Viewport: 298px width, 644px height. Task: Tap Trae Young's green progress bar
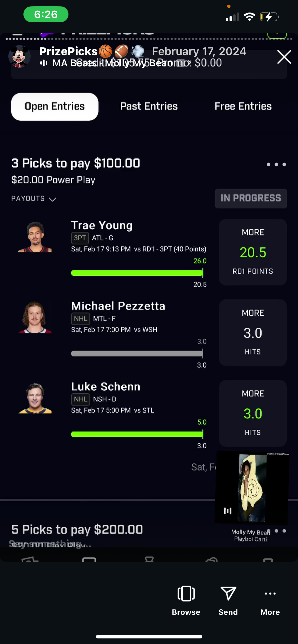point(137,273)
